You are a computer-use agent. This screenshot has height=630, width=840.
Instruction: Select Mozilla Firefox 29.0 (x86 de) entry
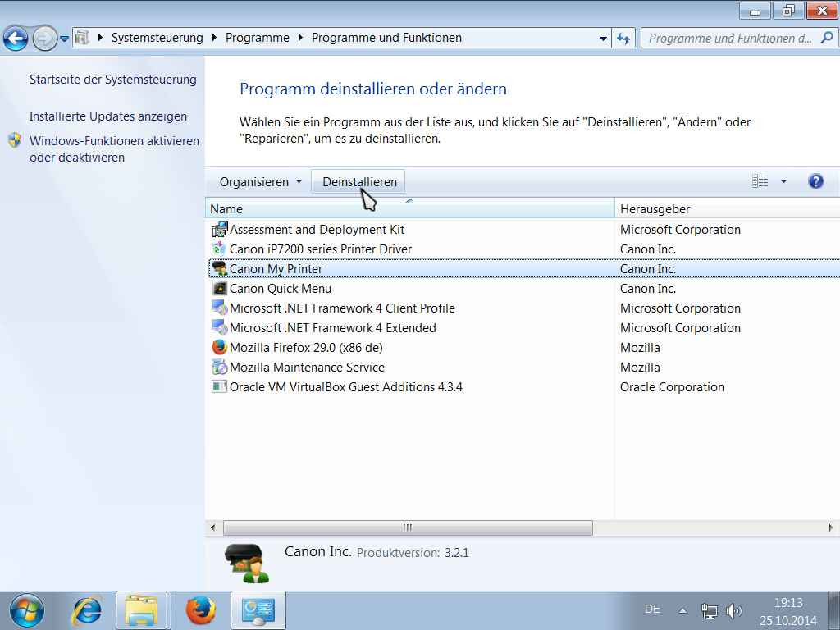[306, 348]
